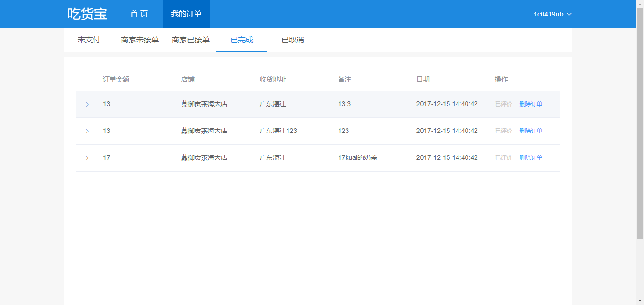
Task: Expand the order row with note 123
Action: click(x=87, y=131)
